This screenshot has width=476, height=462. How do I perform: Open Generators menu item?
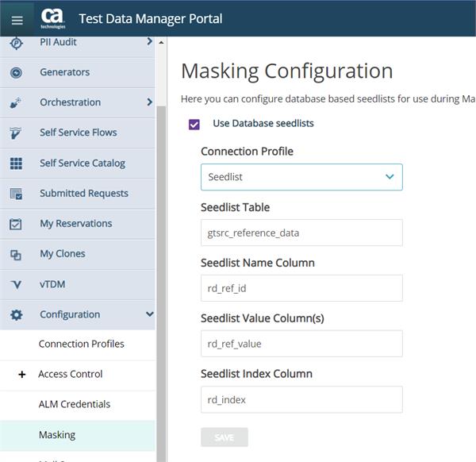click(78, 72)
